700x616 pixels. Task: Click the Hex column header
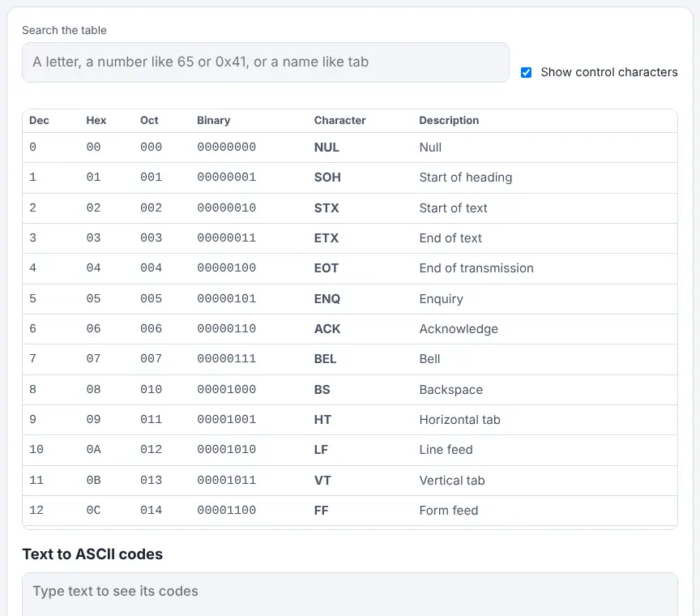[x=96, y=121]
